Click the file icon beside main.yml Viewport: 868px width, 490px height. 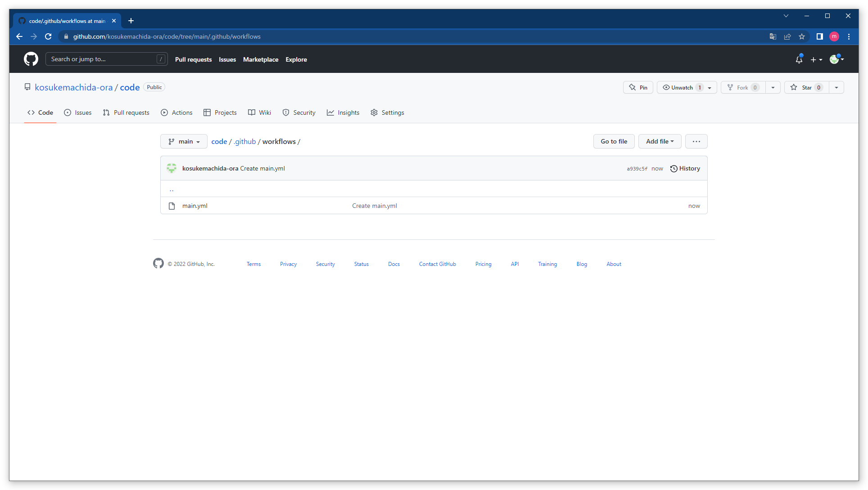pyautogui.click(x=172, y=206)
